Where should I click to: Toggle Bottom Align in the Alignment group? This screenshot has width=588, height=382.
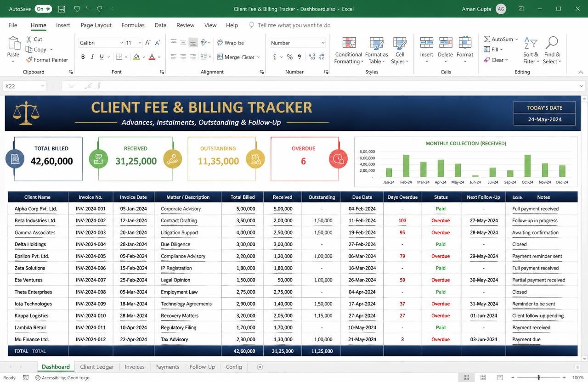click(193, 42)
